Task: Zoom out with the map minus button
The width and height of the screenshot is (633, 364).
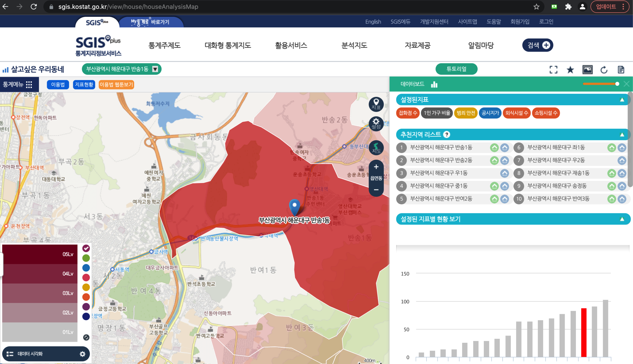Action: pos(376,190)
